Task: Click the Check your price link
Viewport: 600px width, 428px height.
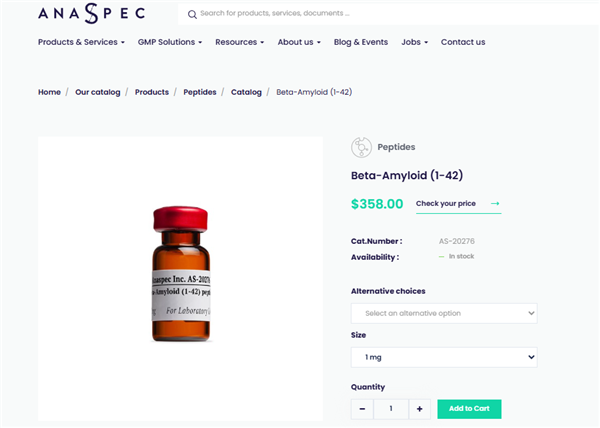Action: click(x=445, y=204)
